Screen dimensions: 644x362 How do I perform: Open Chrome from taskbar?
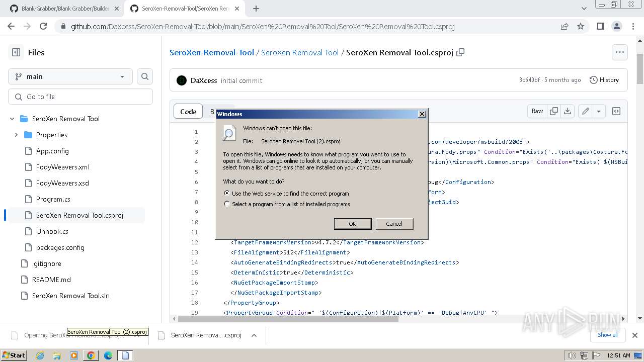(91, 355)
